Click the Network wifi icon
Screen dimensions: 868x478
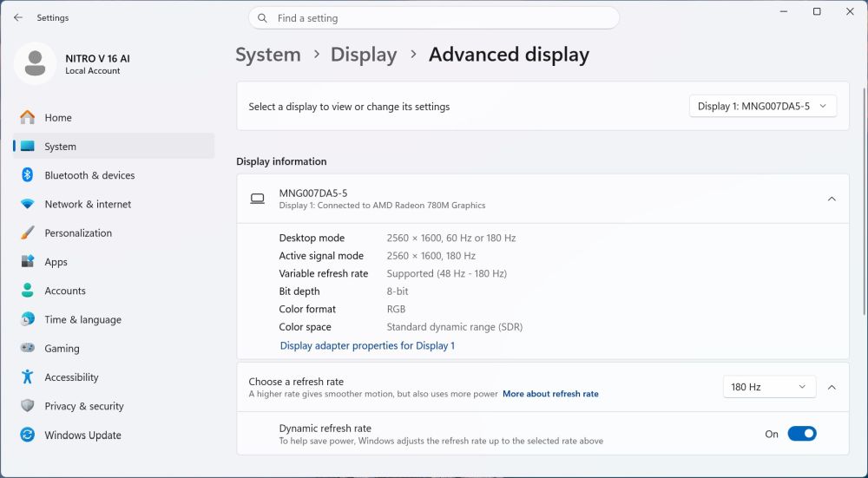coord(27,204)
